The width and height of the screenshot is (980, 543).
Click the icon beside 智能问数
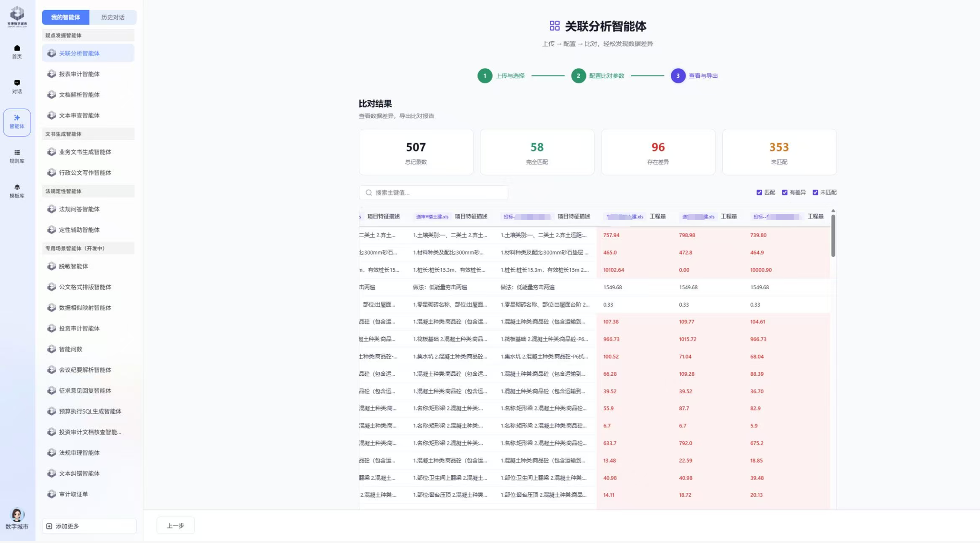coord(51,349)
